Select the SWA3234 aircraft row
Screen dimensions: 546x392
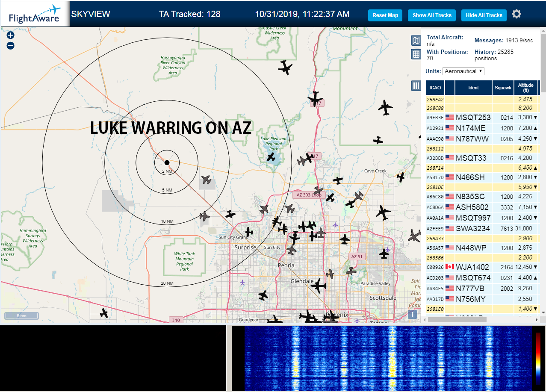coord(482,229)
